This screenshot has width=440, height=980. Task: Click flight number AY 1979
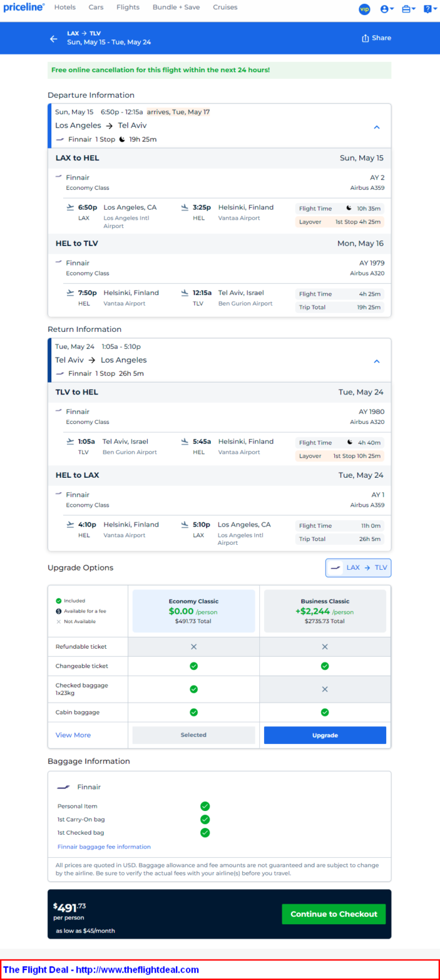coord(372,263)
